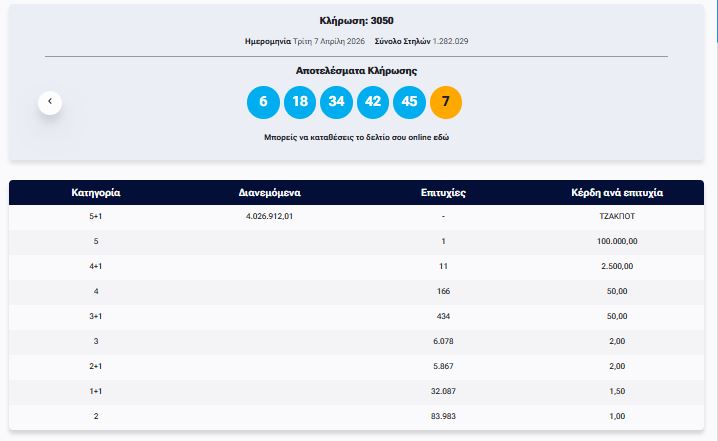Screen dimensions: 718x441
Task: Click the blue number 34 ball
Action: pos(336,102)
